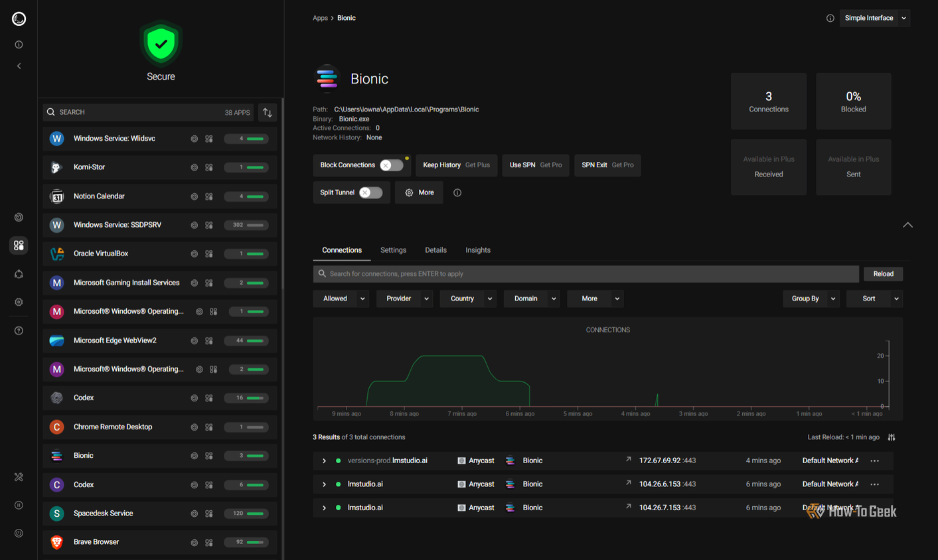Click the 0% Blocked stat card
This screenshot has height=560, width=938.
coord(853,102)
